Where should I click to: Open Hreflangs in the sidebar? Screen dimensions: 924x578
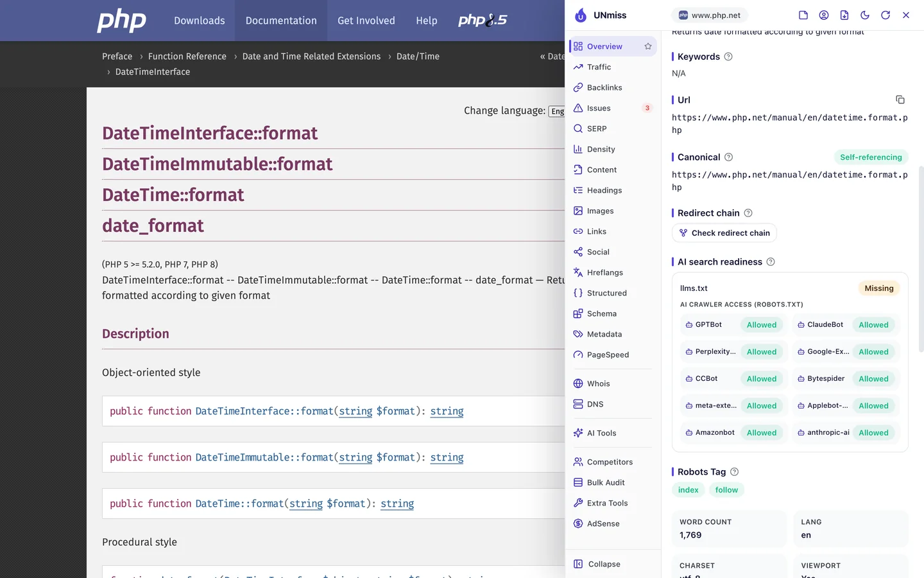(613, 272)
